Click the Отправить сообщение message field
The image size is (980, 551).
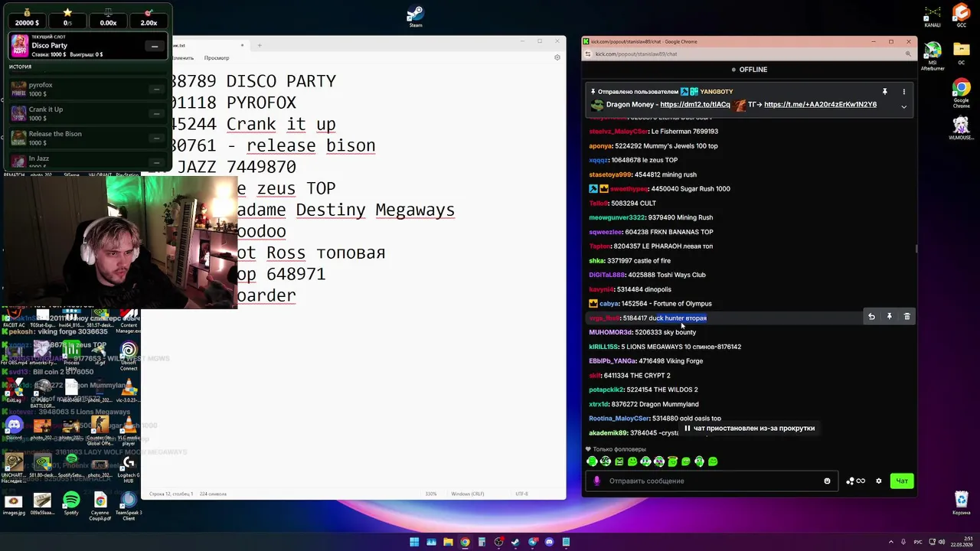pyautogui.click(x=712, y=481)
